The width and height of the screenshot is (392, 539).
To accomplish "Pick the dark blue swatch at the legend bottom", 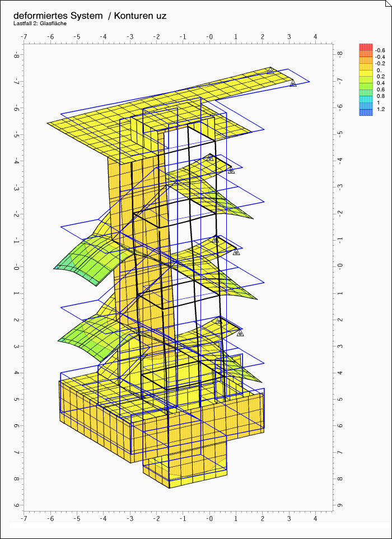I will (x=366, y=112).
